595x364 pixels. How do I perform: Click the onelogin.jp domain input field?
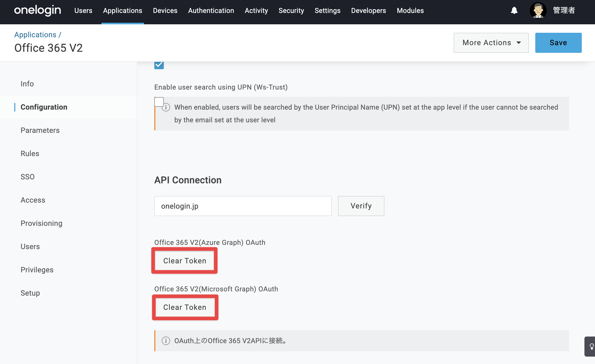pyautogui.click(x=243, y=206)
